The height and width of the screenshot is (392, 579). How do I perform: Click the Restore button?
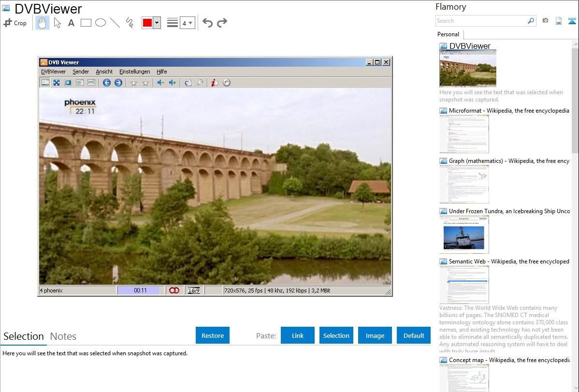[x=213, y=335]
